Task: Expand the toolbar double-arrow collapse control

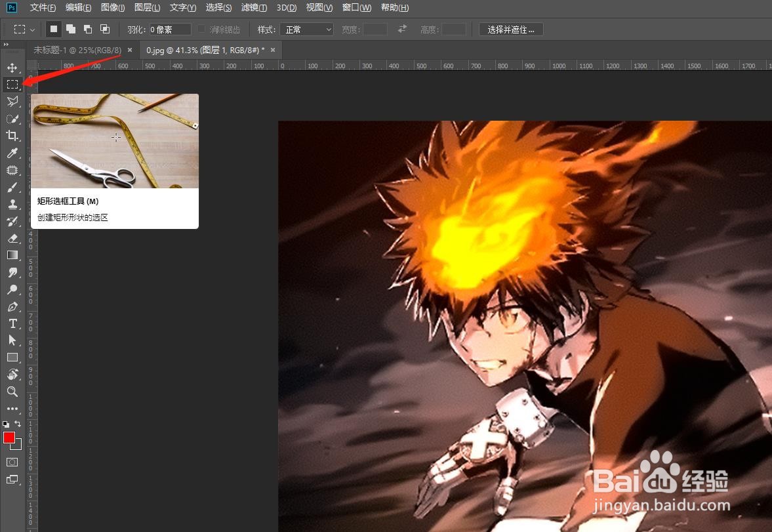Action: pos(6,45)
